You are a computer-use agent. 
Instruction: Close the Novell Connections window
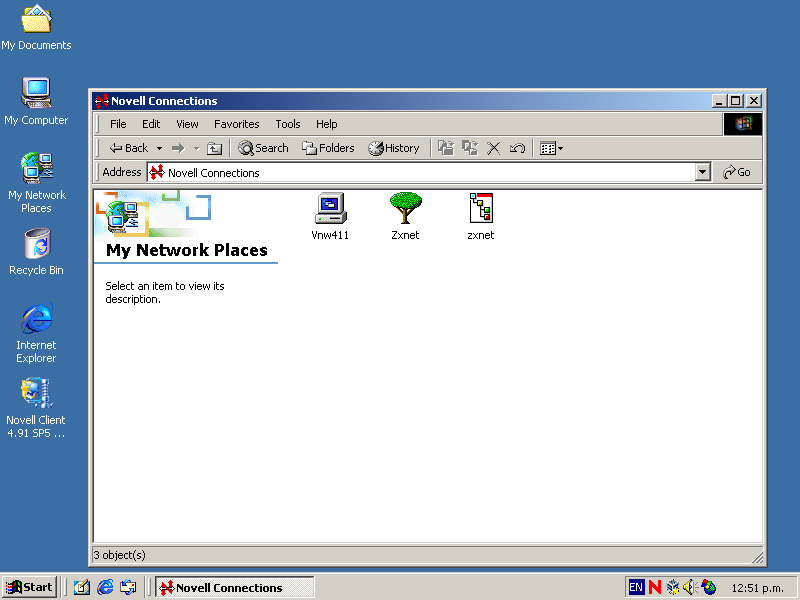pyautogui.click(x=754, y=101)
